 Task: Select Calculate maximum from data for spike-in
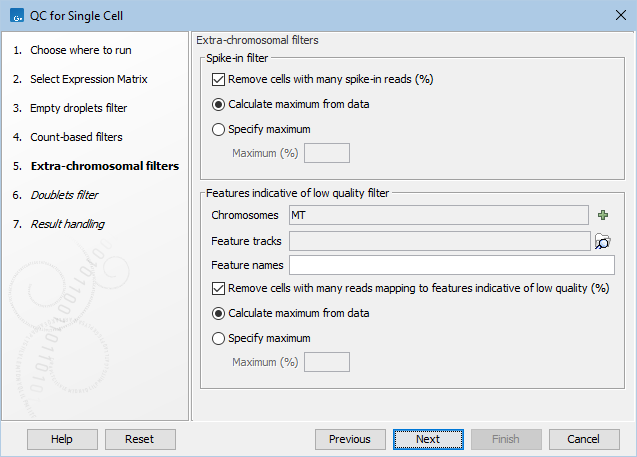click(x=219, y=104)
